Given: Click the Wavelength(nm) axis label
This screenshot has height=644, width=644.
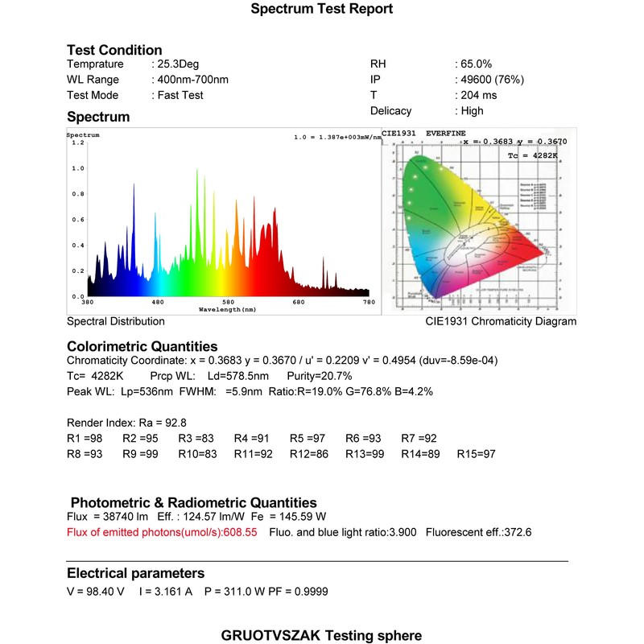Looking at the screenshot, I should click(227, 309).
